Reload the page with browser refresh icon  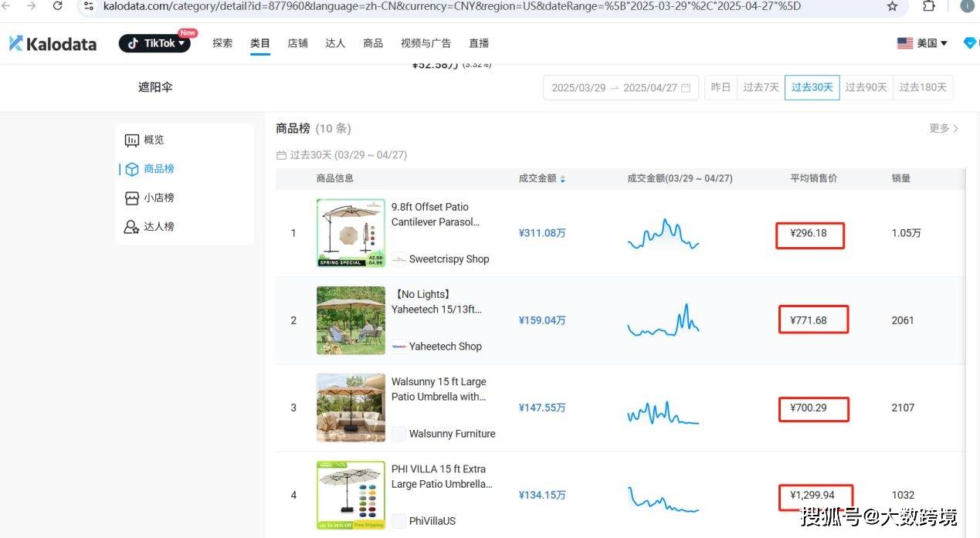click(58, 6)
